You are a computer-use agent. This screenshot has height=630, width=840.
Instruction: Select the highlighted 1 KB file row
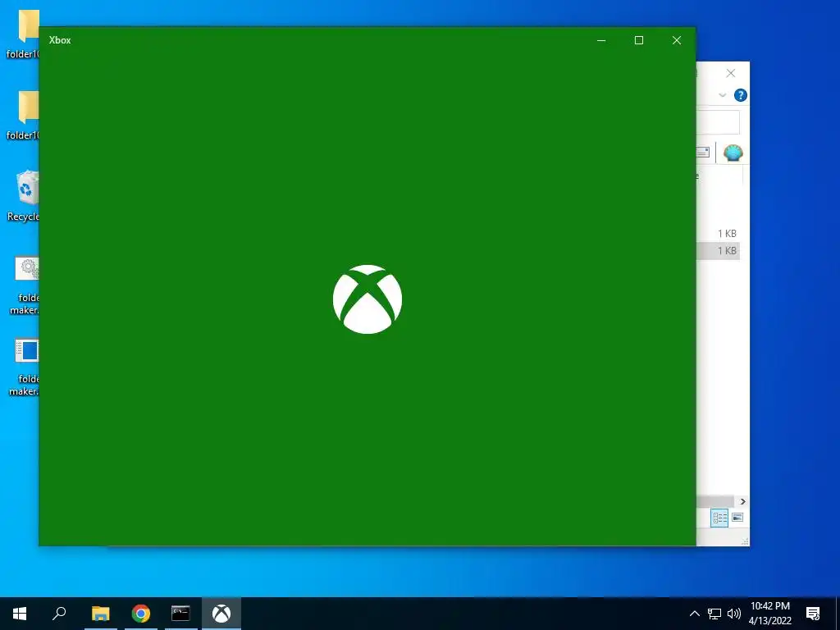point(718,251)
